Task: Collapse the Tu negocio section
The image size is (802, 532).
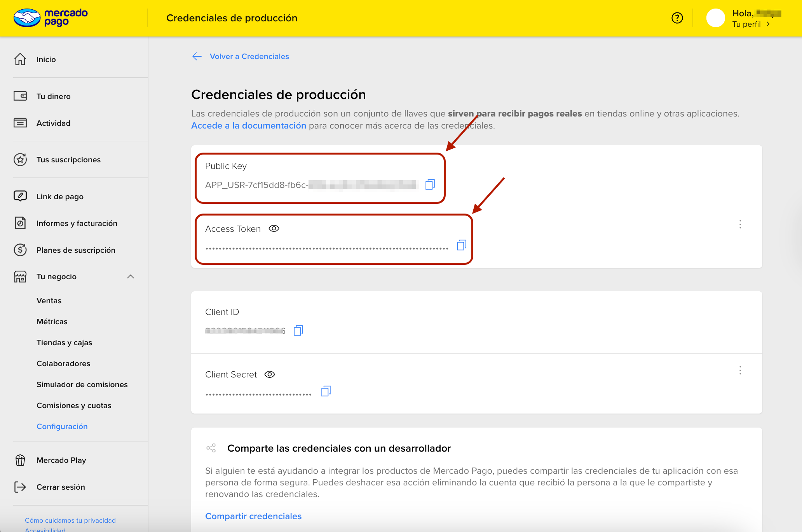Action: (131, 276)
